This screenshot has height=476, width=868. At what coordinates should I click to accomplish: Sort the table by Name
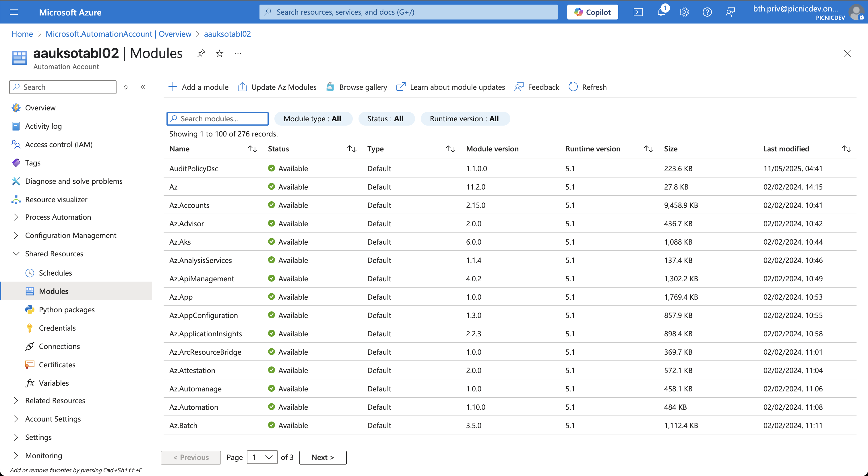tap(252, 149)
